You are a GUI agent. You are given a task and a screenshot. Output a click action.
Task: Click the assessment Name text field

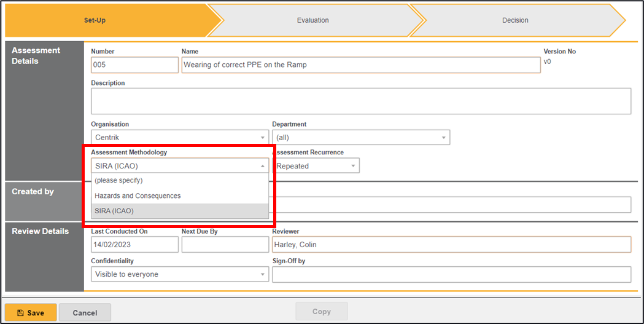pos(360,65)
